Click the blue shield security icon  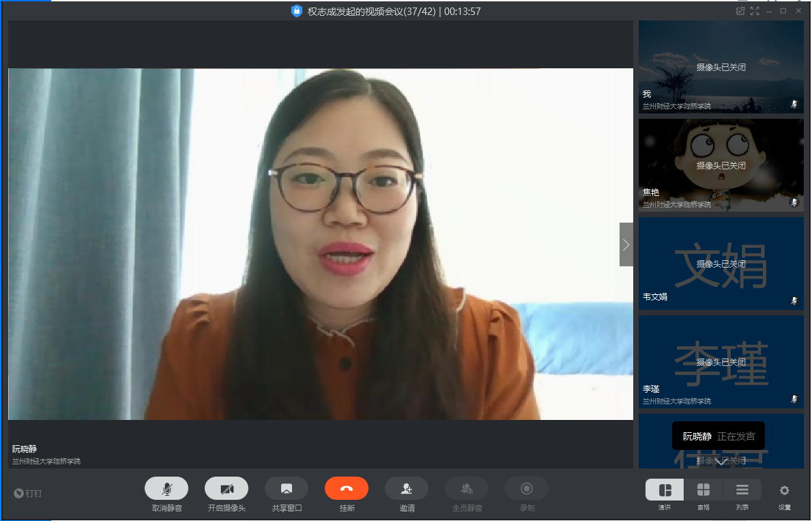(296, 11)
